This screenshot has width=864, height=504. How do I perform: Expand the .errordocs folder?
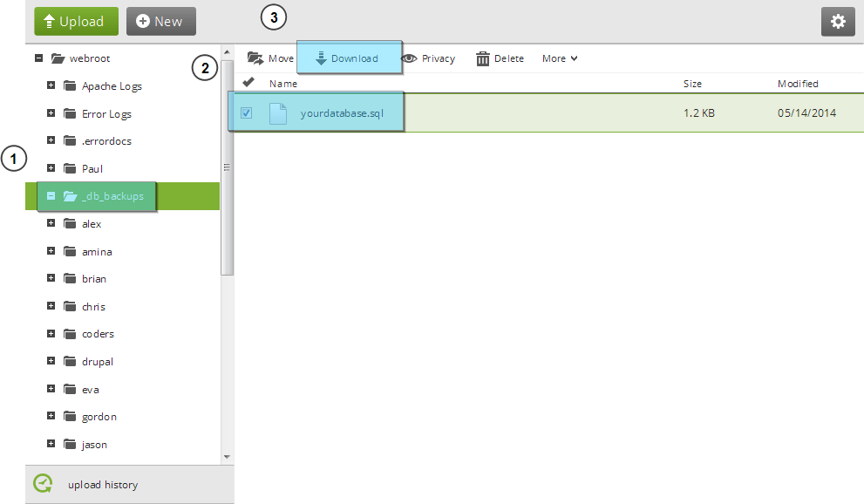pos(51,140)
